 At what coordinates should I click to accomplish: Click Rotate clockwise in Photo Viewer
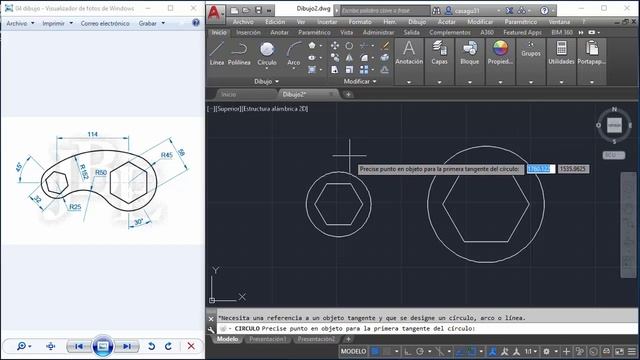(168, 346)
